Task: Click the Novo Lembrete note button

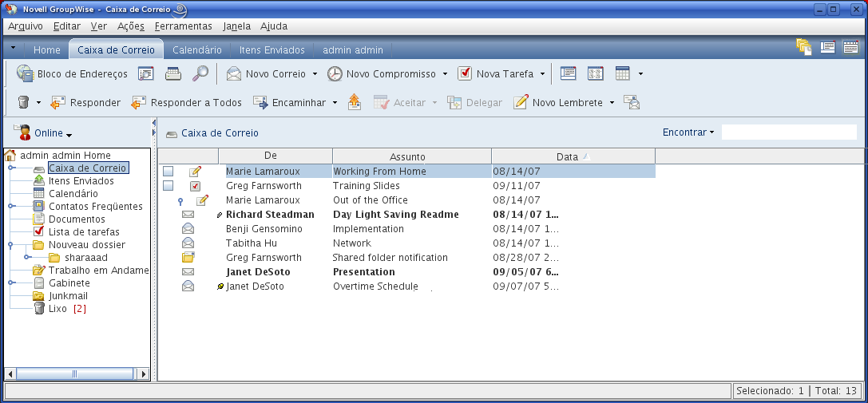Action: click(558, 102)
